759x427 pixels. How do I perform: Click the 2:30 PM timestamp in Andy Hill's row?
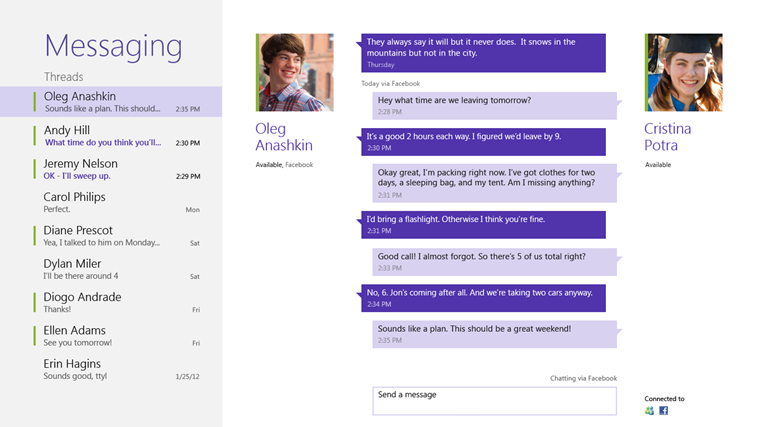(x=188, y=143)
